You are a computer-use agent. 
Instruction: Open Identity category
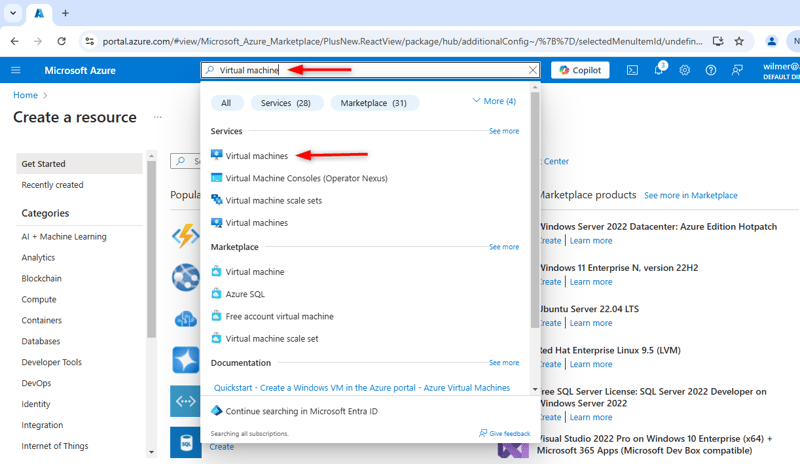point(36,404)
